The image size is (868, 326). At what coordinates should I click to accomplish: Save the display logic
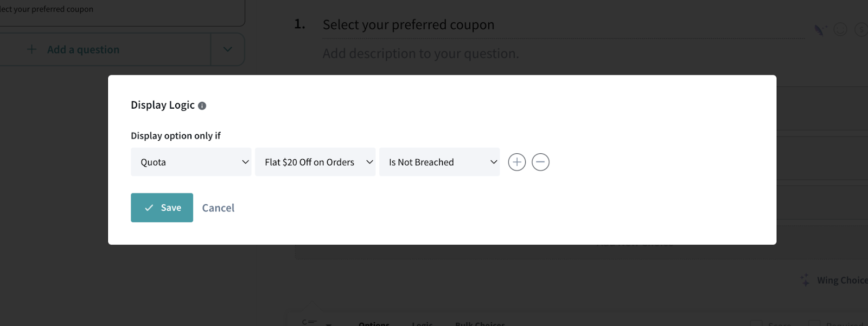coord(162,208)
